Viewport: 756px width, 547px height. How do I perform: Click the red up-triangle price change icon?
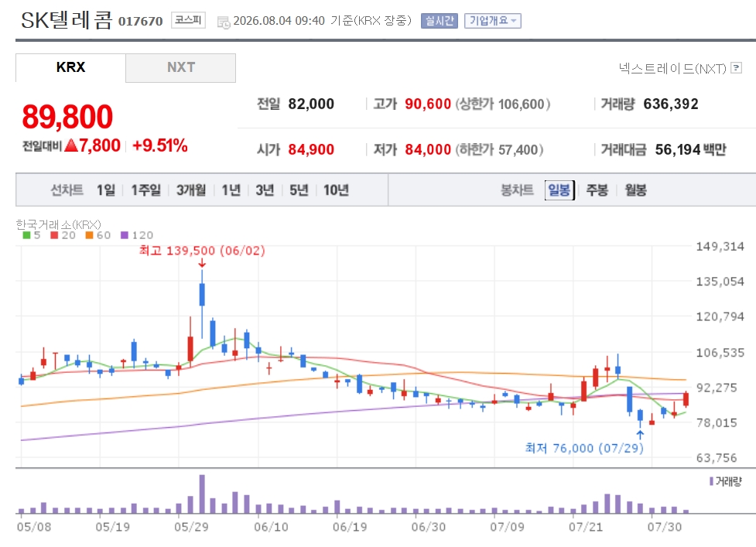click(71, 145)
